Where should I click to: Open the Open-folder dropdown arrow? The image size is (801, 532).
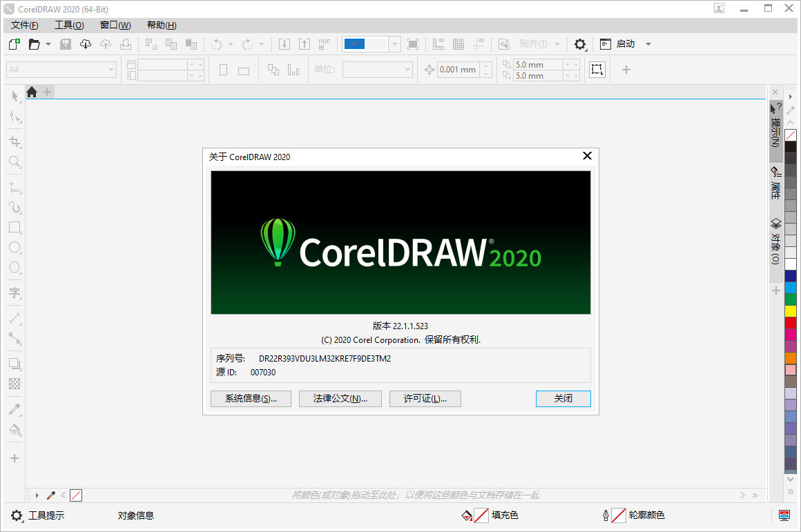(48, 44)
